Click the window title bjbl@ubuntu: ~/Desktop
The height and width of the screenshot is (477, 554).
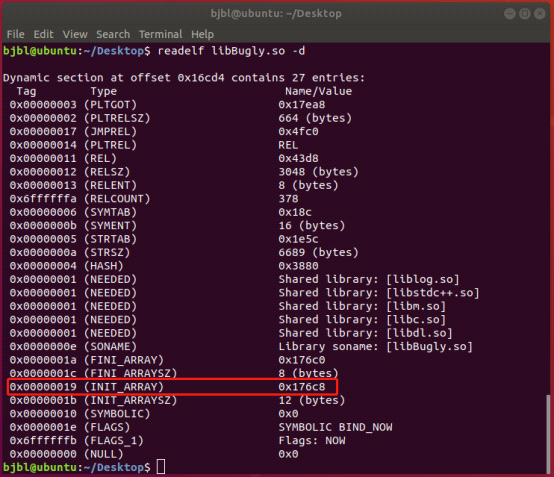(x=276, y=13)
